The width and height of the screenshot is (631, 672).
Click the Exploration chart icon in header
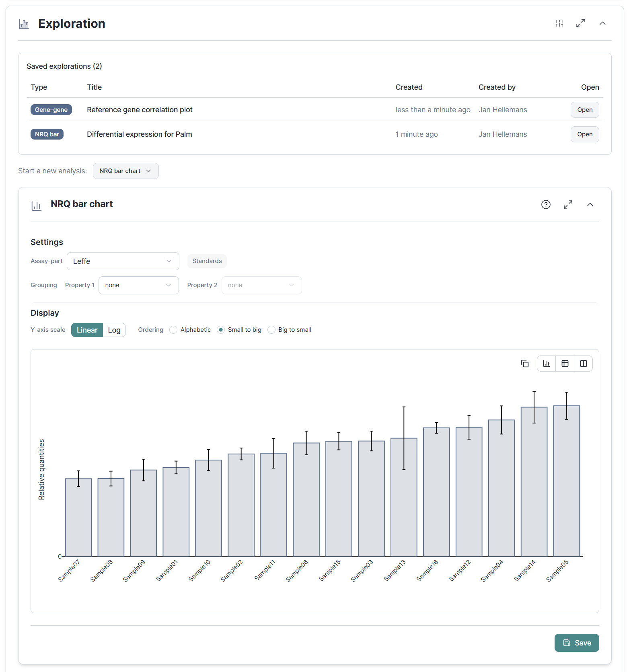coord(24,24)
